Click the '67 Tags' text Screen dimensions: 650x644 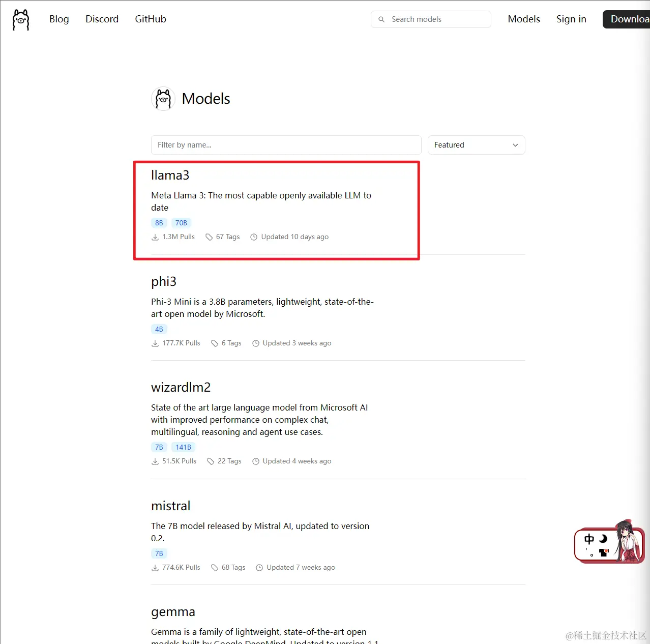coord(228,237)
